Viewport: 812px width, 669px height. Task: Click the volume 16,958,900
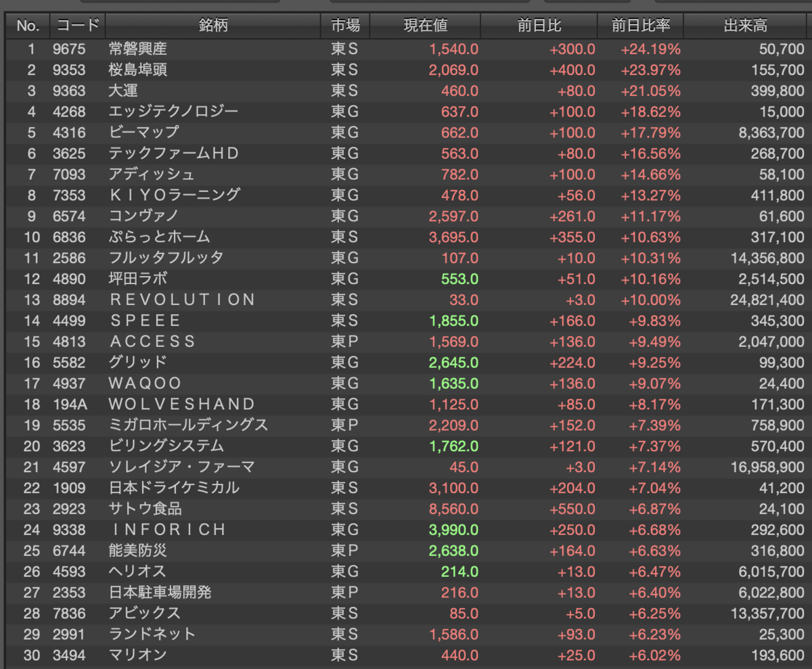[767, 467]
